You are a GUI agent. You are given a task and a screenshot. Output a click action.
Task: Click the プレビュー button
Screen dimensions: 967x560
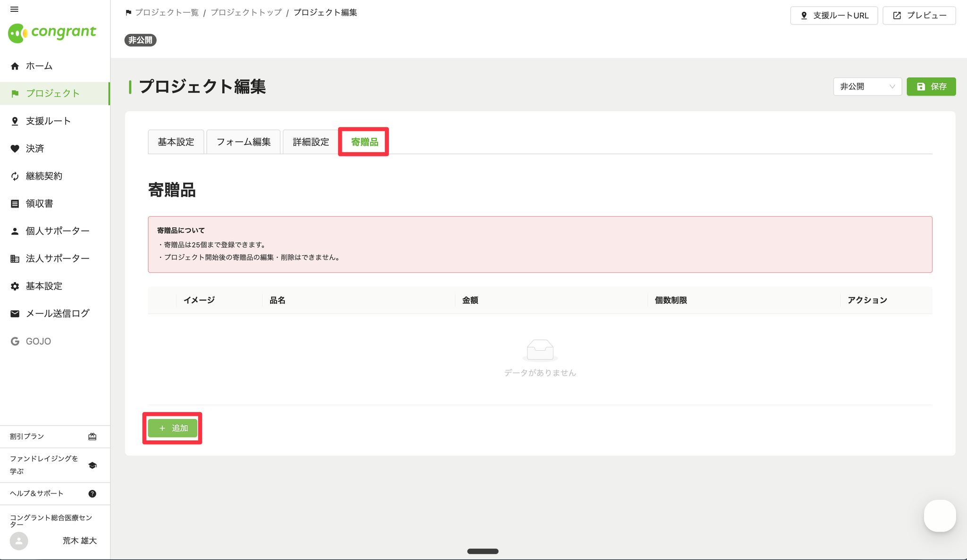pos(919,16)
